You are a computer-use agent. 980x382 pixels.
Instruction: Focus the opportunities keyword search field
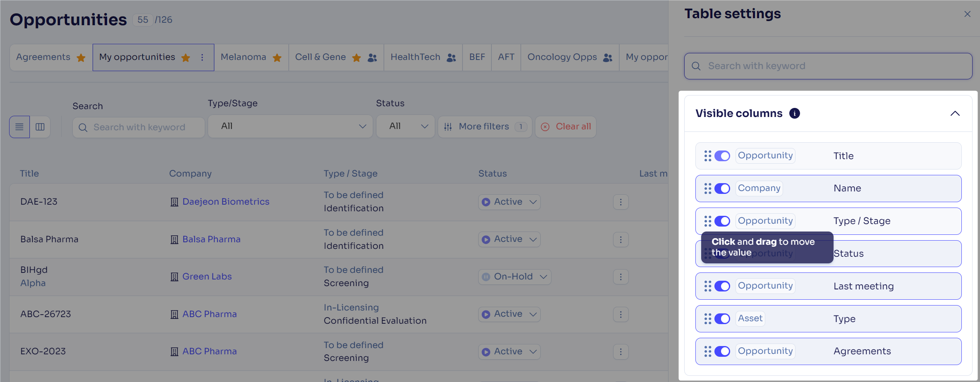click(x=139, y=127)
